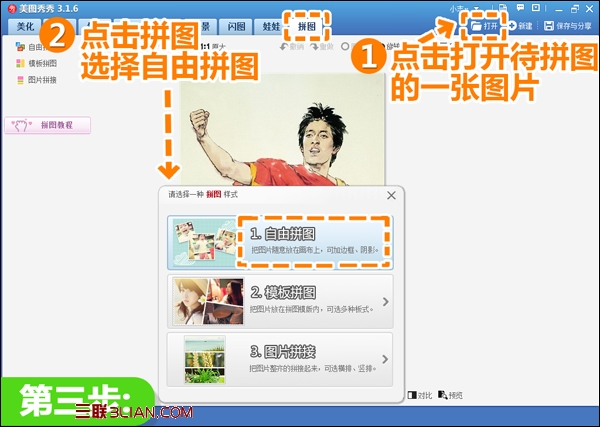Switch to the 闪图 tab
The image size is (600, 427).
(x=236, y=26)
